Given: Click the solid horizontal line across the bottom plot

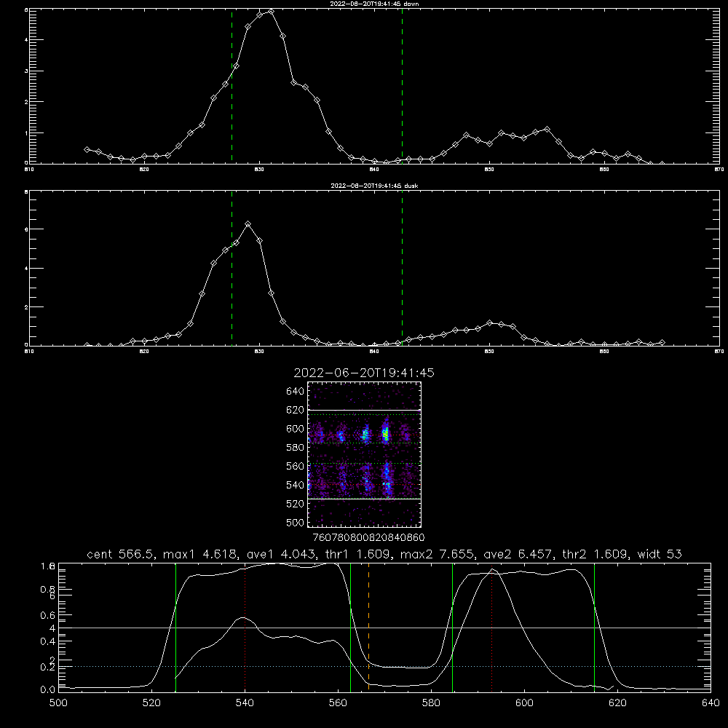Looking at the screenshot, I should click(x=384, y=628).
